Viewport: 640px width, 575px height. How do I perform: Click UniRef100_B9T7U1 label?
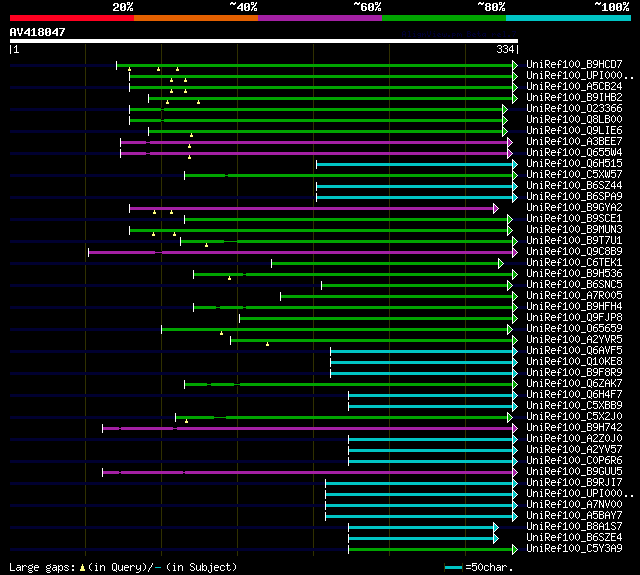tap(574, 241)
